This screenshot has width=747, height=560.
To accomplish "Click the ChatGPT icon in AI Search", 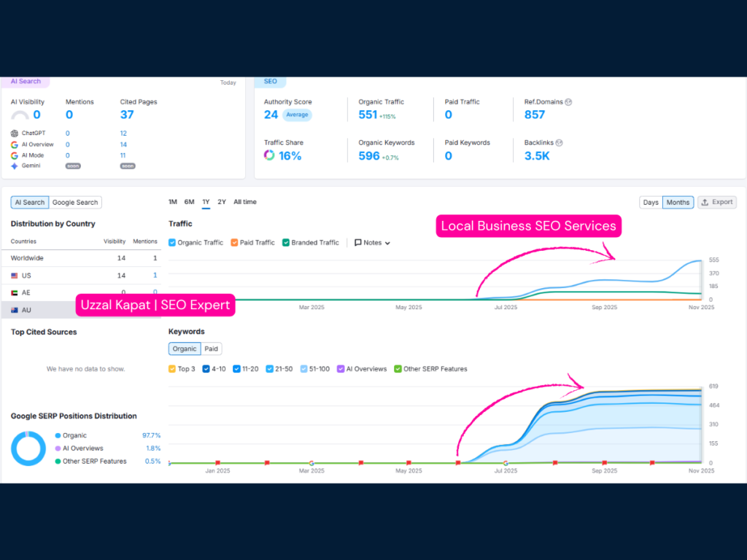I will (x=15, y=133).
